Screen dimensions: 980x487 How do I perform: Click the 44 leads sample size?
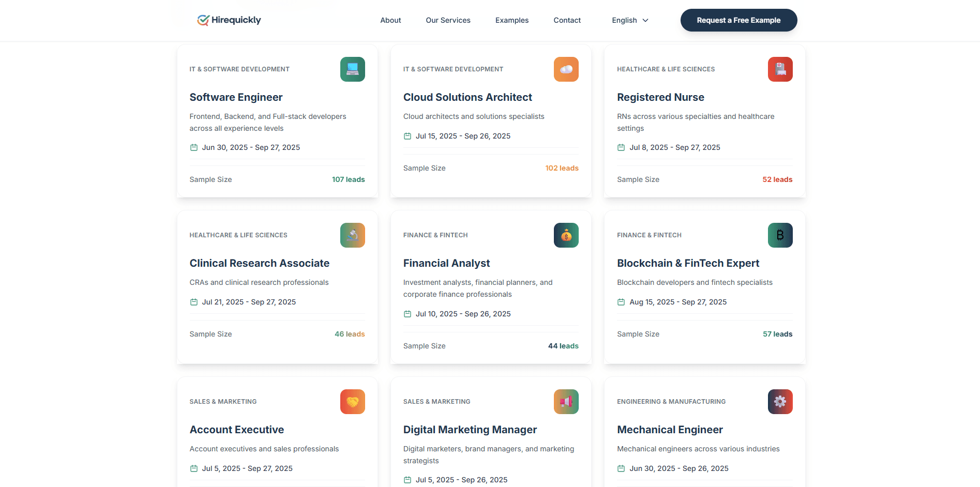click(563, 346)
